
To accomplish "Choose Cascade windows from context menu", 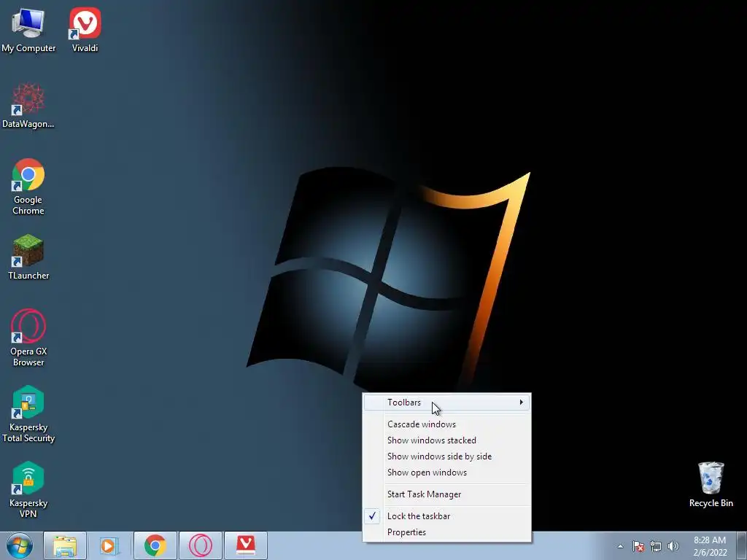I will point(447,424).
